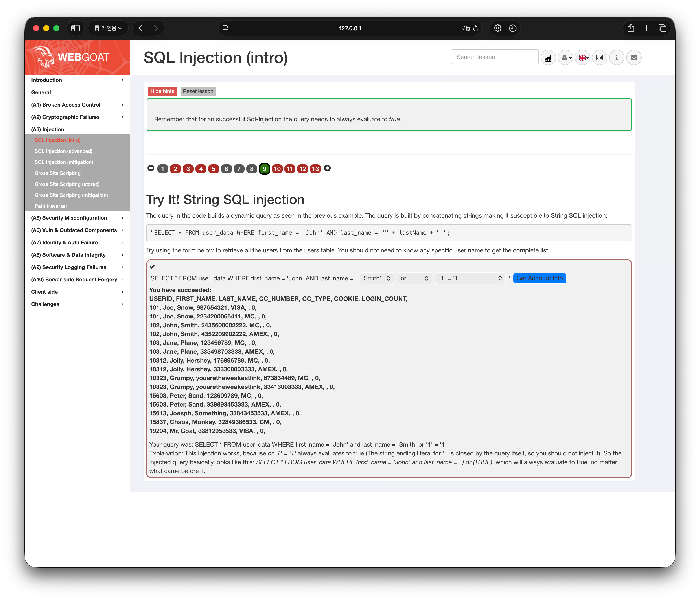Click Get Account Info button

point(539,278)
